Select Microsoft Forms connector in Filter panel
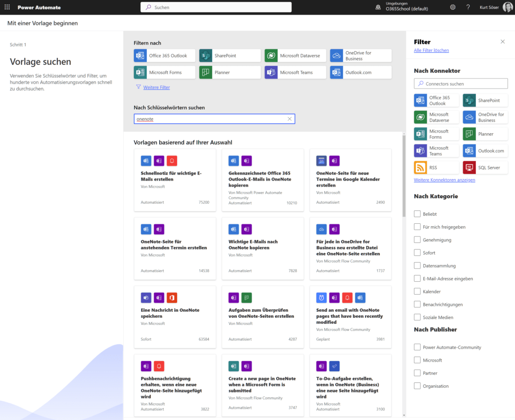 click(436, 134)
